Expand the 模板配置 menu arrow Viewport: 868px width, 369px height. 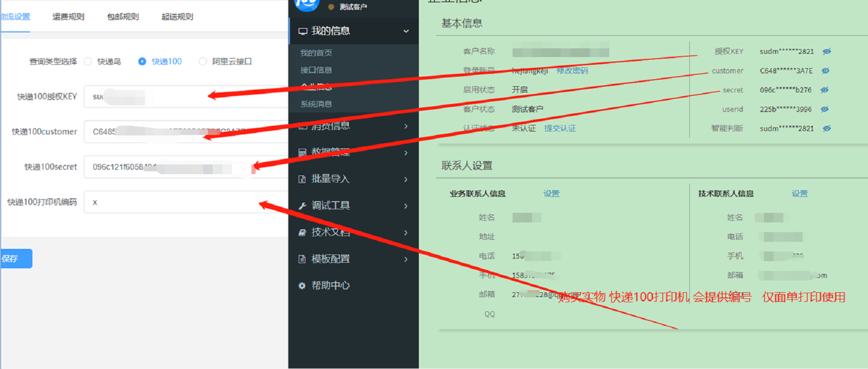pyautogui.click(x=406, y=259)
